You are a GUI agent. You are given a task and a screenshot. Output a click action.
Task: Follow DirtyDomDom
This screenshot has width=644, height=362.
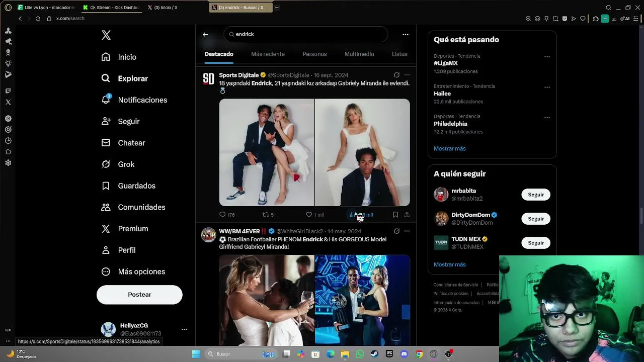536,219
